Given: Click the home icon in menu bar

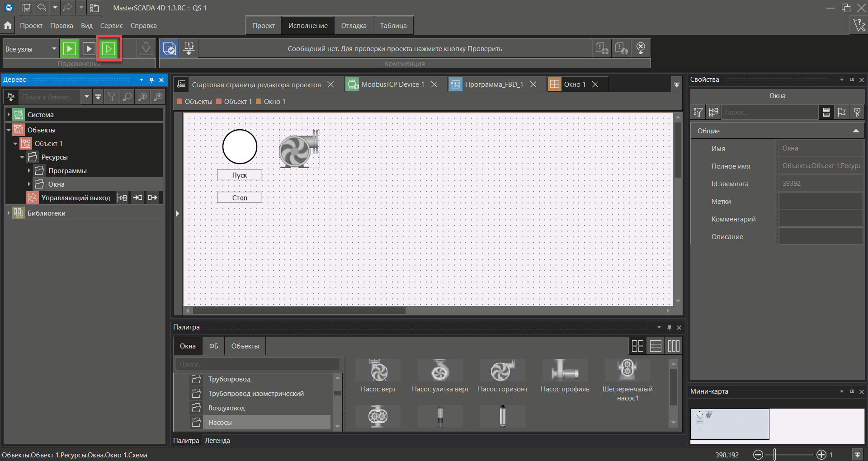Looking at the screenshot, I should pos(8,26).
